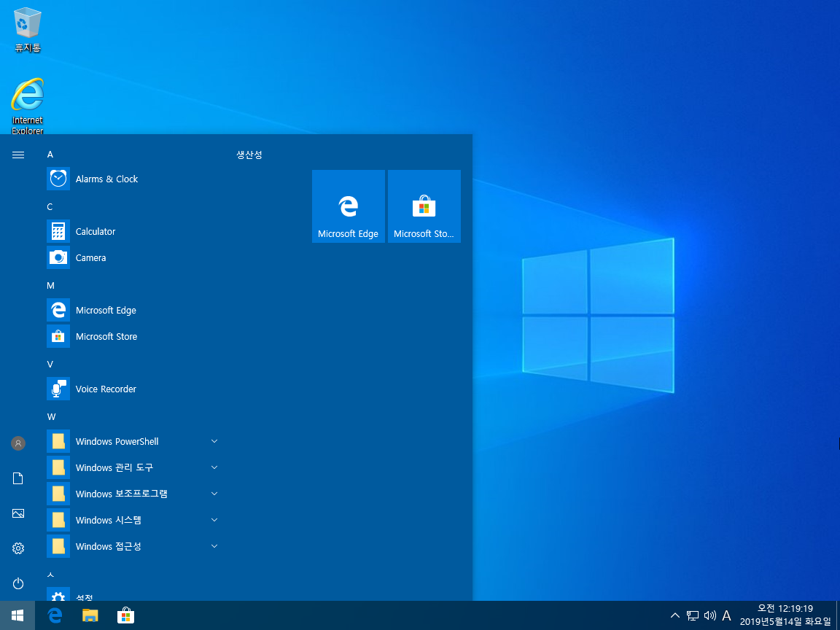Viewport: 840px width, 630px height.
Task: Open the 휴지통 Recycle Bin desktop icon
Action: point(27,29)
